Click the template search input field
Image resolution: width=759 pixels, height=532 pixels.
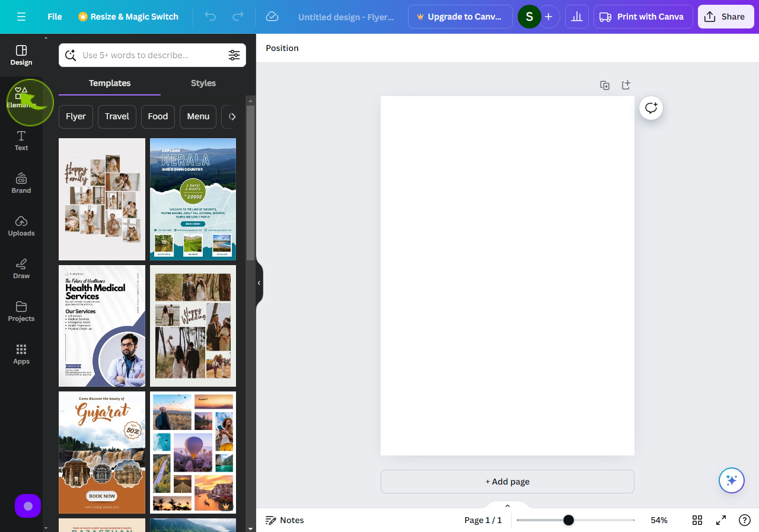point(152,55)
